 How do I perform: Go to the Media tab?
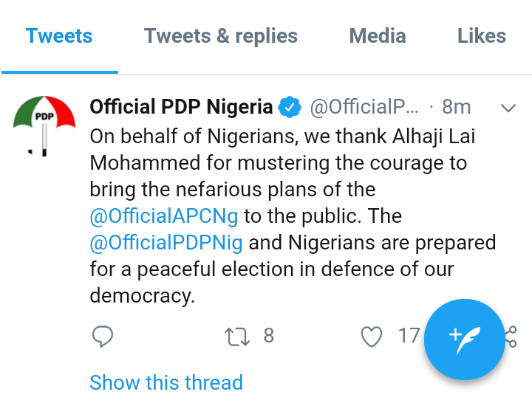[378, 36]
